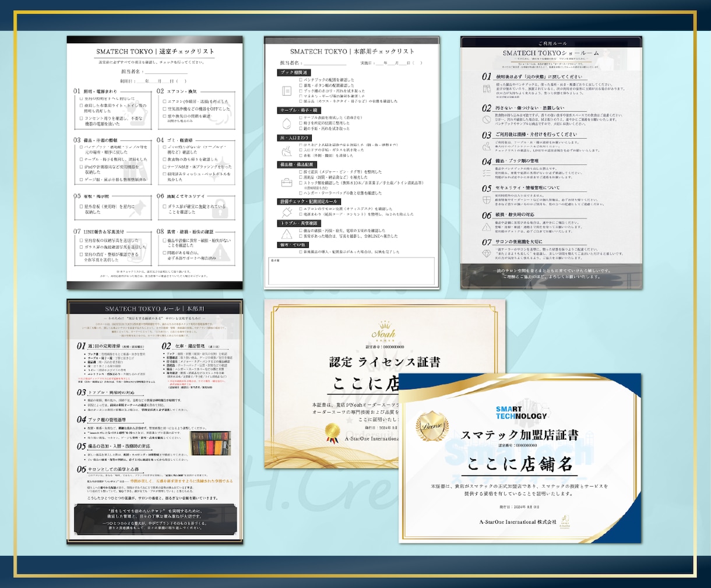Click the スマテック加盟店証書 title

click(x=520, y=435)
